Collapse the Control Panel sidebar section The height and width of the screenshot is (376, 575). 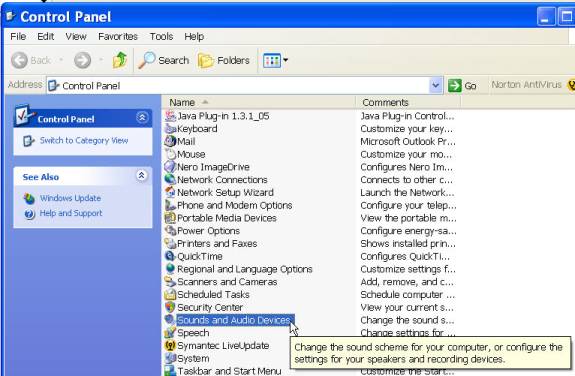pyautogui.click(x=142, y=118)
